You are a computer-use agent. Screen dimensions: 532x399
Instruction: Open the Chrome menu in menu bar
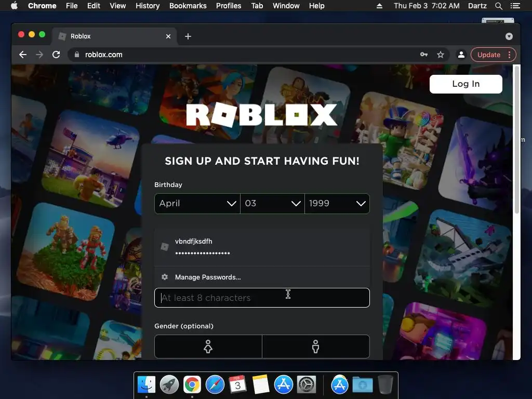click(42, 6)
